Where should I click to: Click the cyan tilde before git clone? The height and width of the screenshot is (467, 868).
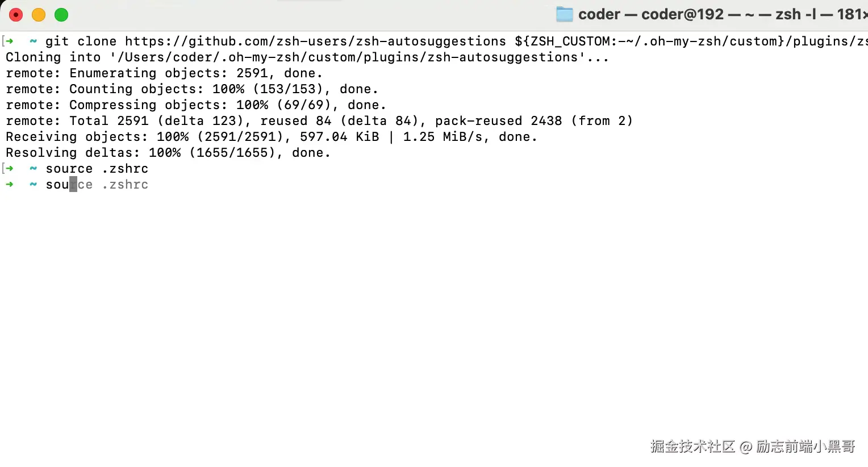tap(34, 41)
